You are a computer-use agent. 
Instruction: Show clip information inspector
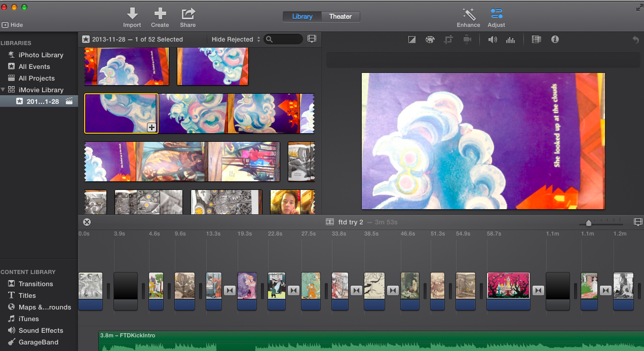tap(555, 39)
